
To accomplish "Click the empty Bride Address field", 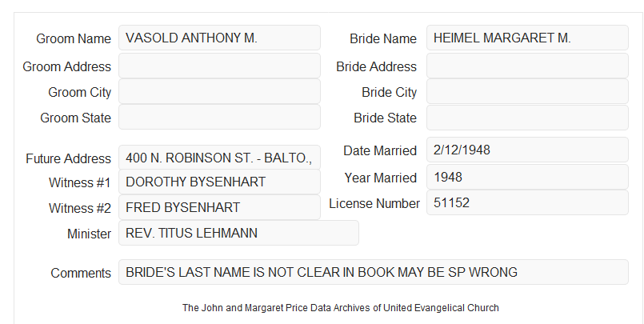I will click(527, 66).
